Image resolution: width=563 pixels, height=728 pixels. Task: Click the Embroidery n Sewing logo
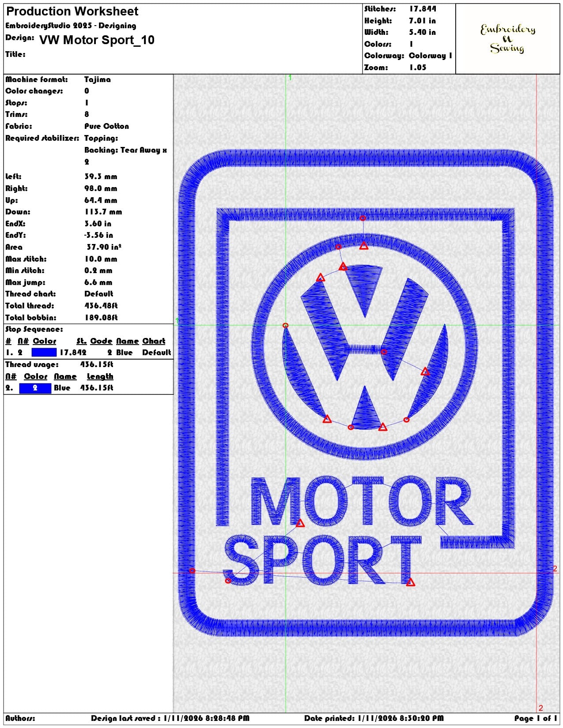click(508, 39)
